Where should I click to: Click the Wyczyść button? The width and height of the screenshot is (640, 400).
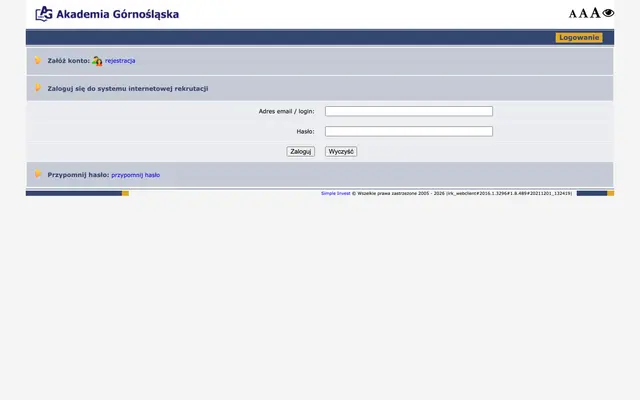[x=341, y=151]
